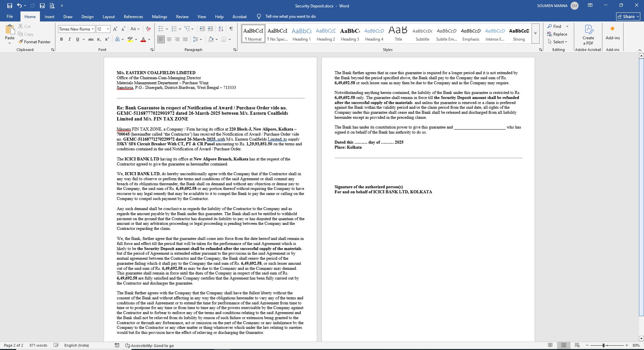Open Ribbon Display Options
This screenshot has height=350, width=644.
(x=590, y=5)
